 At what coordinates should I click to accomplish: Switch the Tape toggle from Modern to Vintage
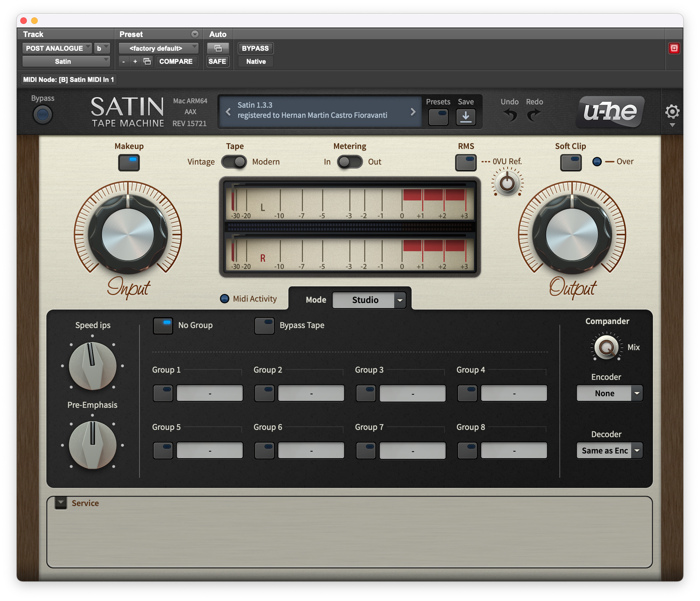(x=229, y=162)
